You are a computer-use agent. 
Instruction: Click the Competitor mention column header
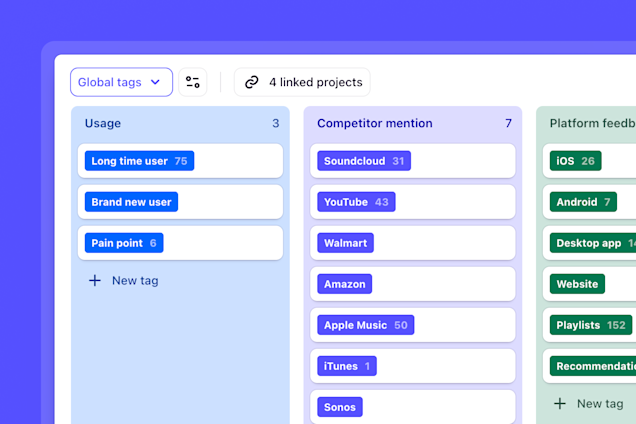point(375,123)
